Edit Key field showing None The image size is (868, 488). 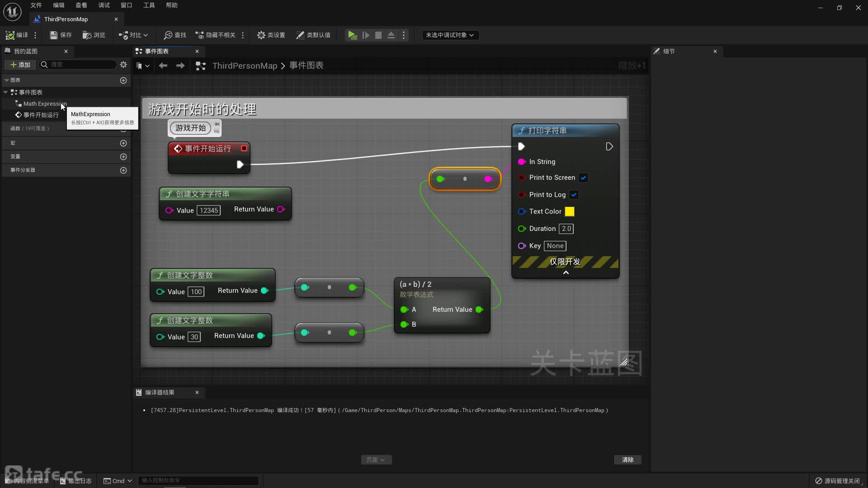pos(555,246)
